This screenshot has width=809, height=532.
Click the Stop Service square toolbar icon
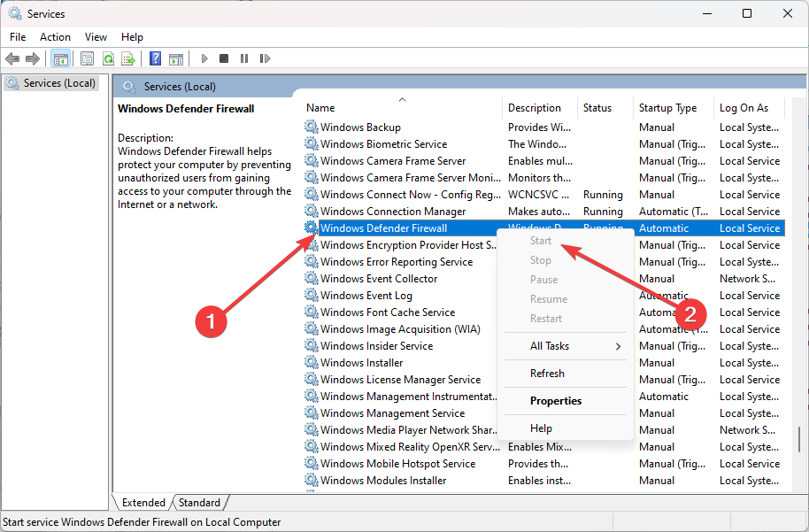[223, 58]
